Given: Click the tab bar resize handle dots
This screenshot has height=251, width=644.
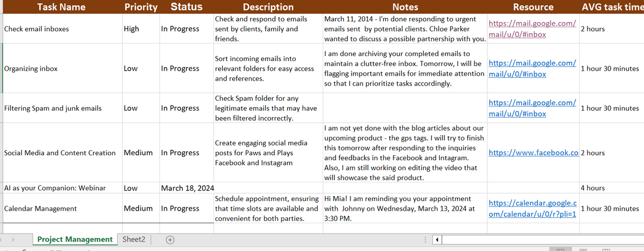Looking at the screenshot, I should point(425,240).
